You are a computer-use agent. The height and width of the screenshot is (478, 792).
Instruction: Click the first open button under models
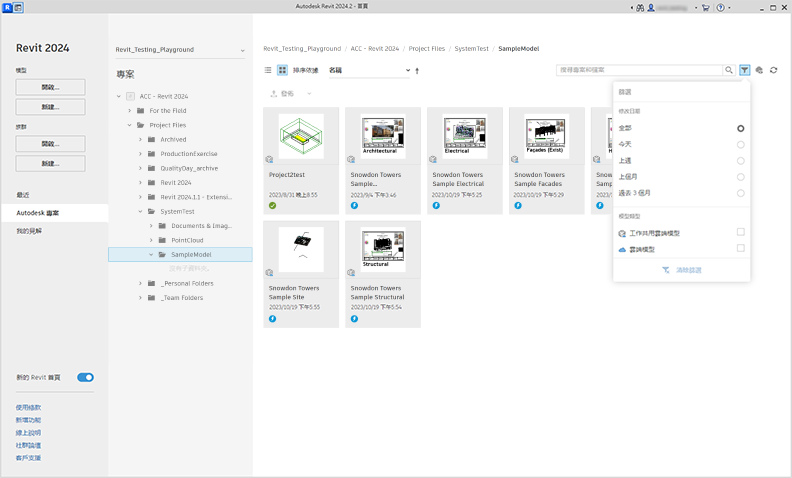(51, 87)
